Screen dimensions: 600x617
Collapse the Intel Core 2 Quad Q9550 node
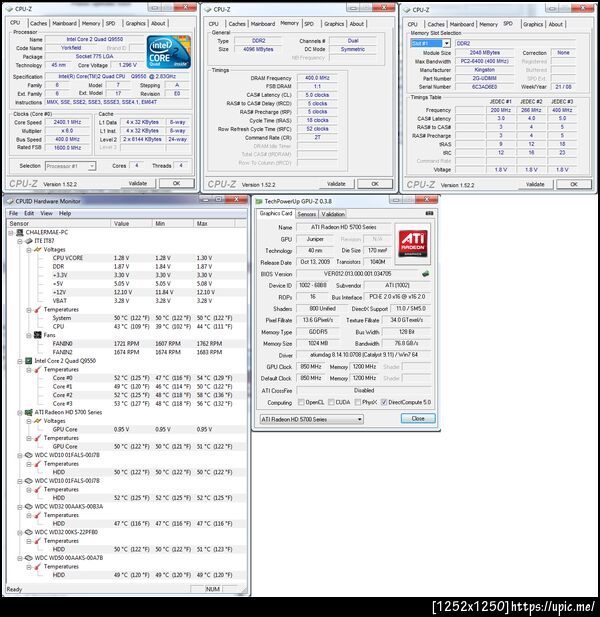pos(20,361)
